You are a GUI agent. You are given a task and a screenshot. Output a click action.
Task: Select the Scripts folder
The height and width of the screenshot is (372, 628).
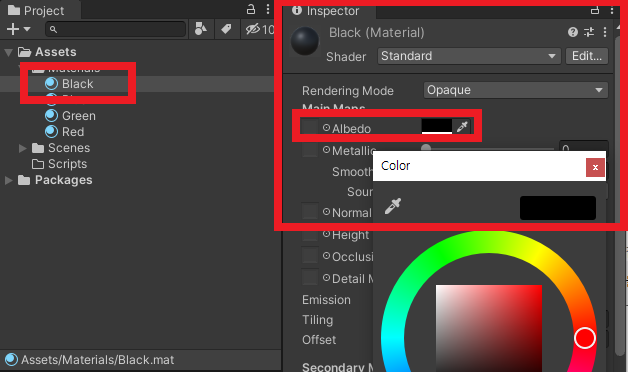coord(59,164)
